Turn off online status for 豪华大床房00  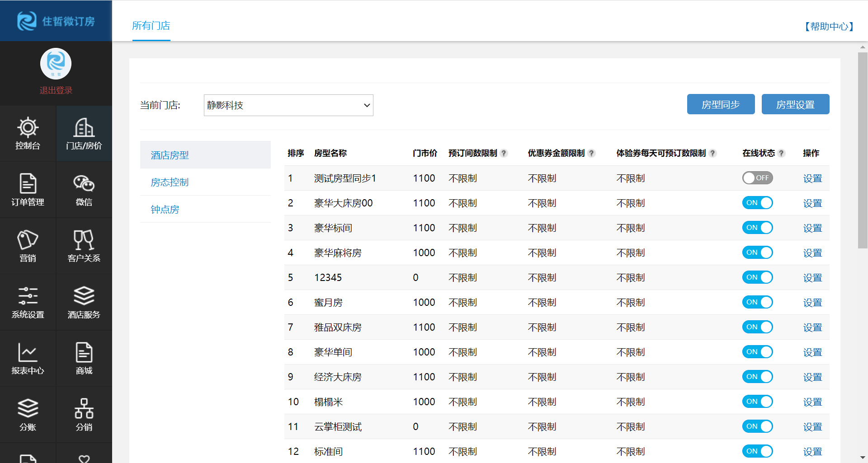(x=758, y=203)
